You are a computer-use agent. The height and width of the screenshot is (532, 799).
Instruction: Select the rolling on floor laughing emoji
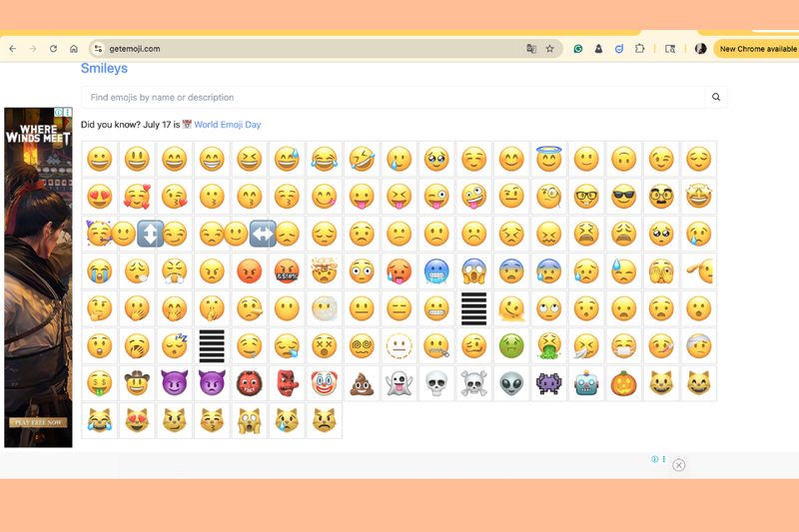[x=362, y=159]
